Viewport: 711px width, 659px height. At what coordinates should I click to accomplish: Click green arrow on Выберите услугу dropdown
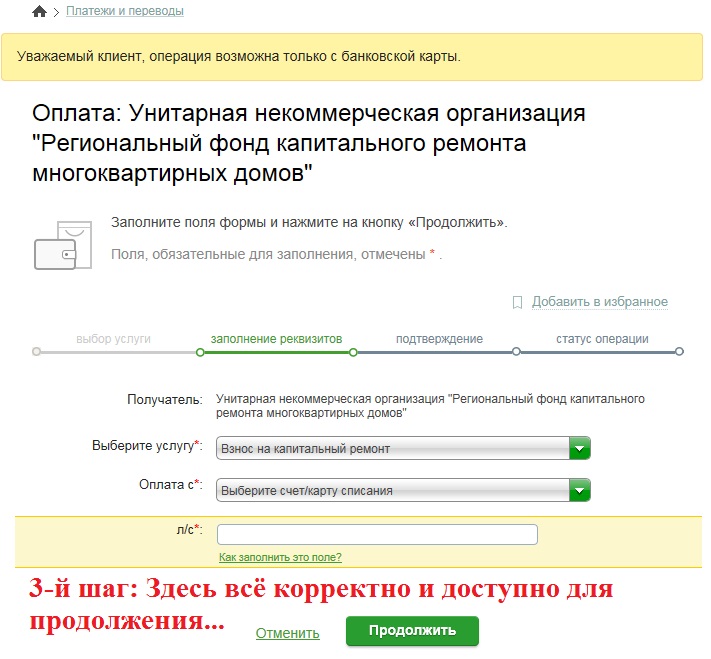(580, 449)
